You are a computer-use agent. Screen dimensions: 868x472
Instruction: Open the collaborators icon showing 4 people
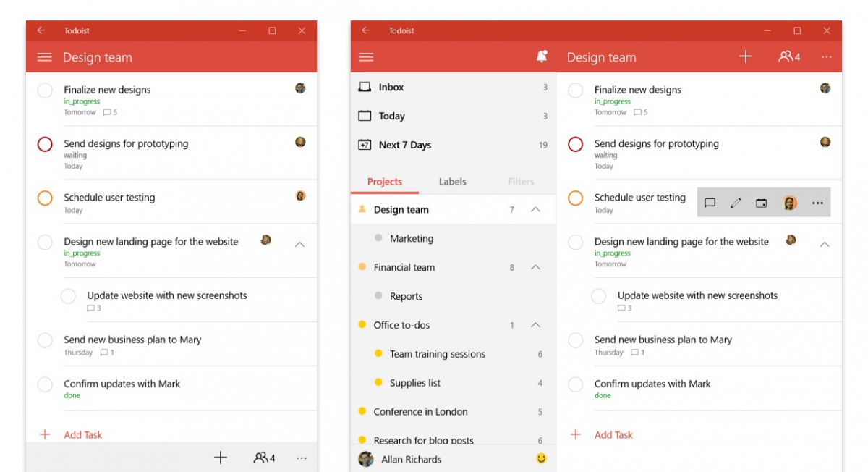click(x=787, y=56)
